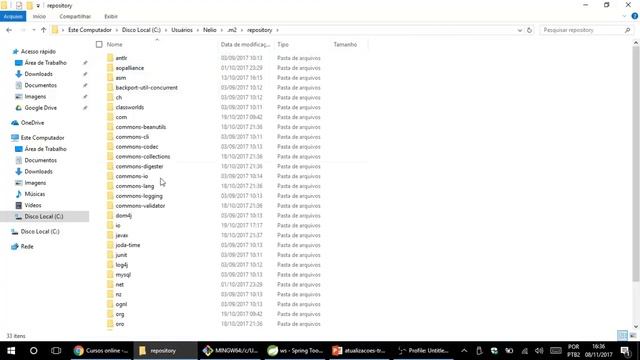
Task: Click Este Computador breadcrumb segment
Action: (x=89, y=30)
